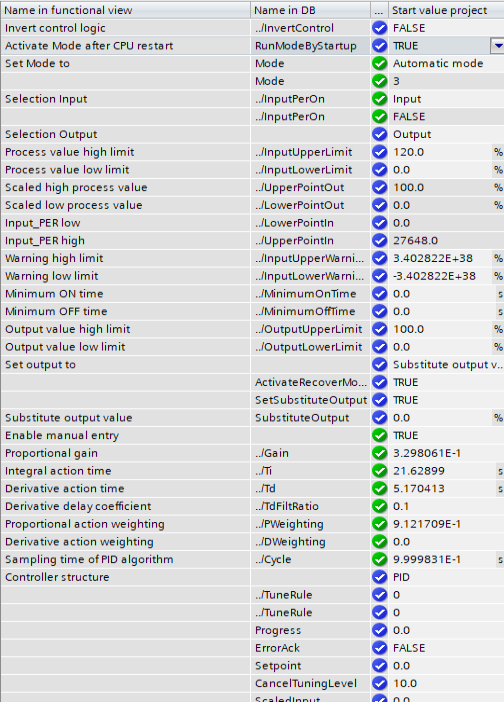Select the Substitute output value option cell
The width and height of the screenshot is (504, 702).
pos(446,364)
